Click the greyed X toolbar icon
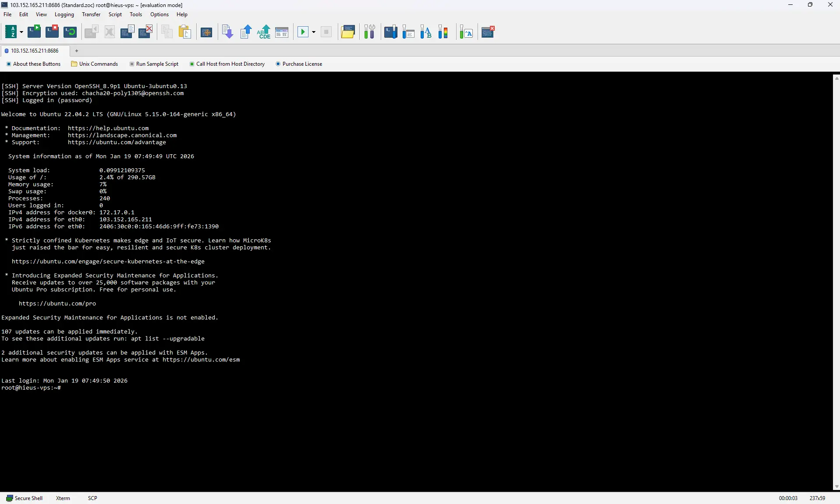 click(110, 32)
